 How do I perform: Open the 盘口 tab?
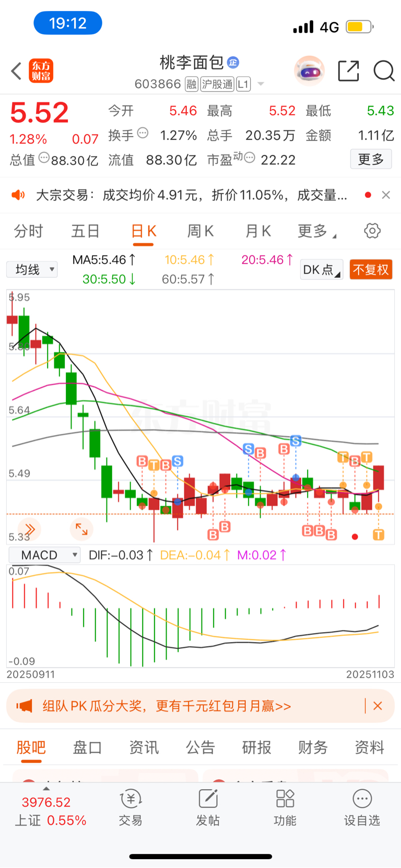87,747
